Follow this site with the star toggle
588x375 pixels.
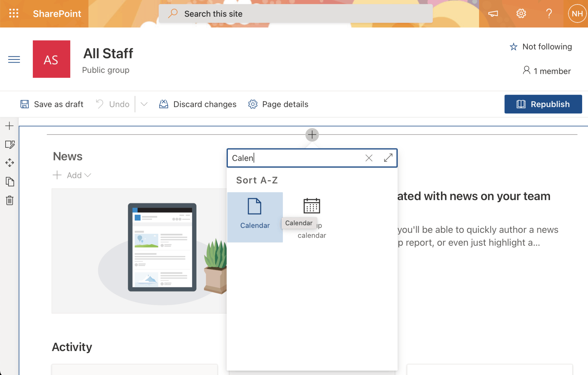(x=541, y=47)
